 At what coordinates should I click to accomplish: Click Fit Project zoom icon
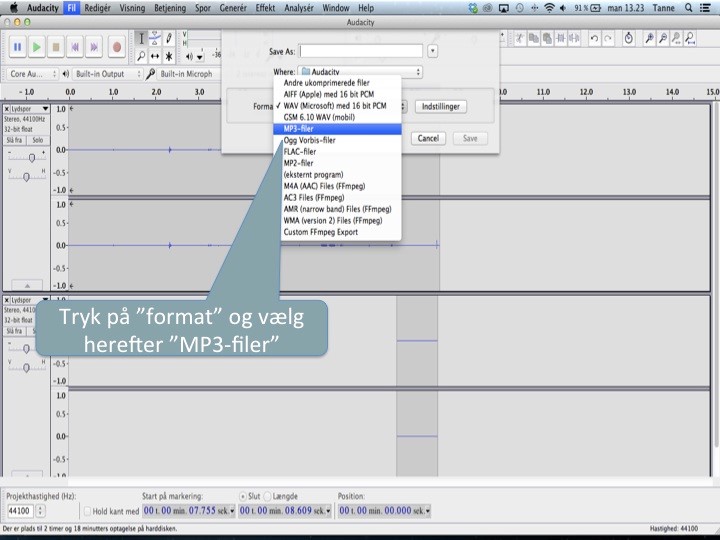(x=690, y=39)
